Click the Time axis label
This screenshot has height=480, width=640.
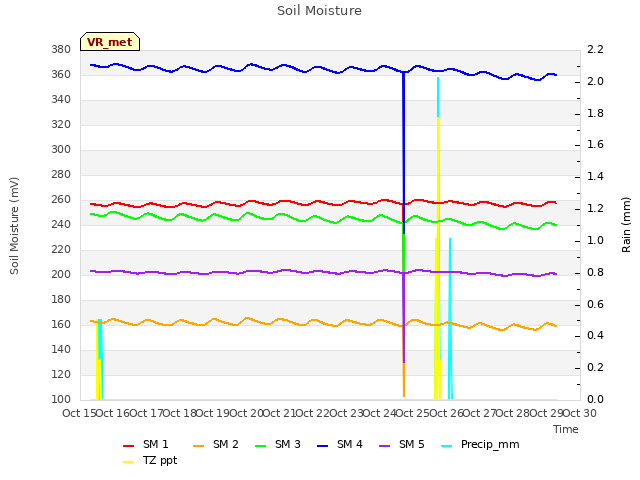(566, 429)
